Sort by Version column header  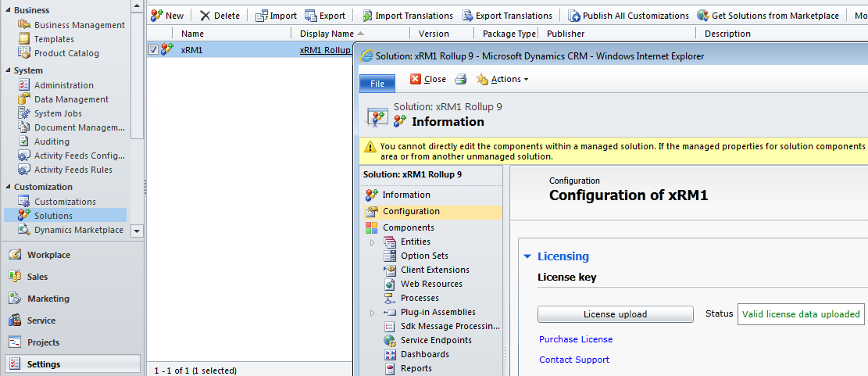434,34
